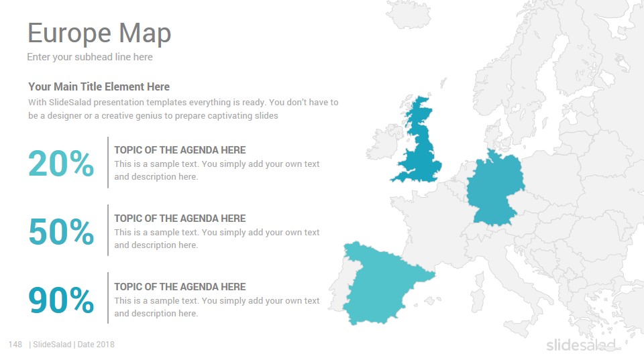Click the agenda topic heading beside 50%

click(180, 219)
